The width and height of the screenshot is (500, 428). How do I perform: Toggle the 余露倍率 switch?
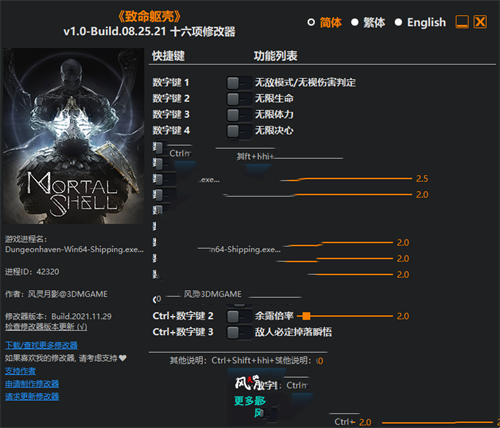(x=239, y=316)
